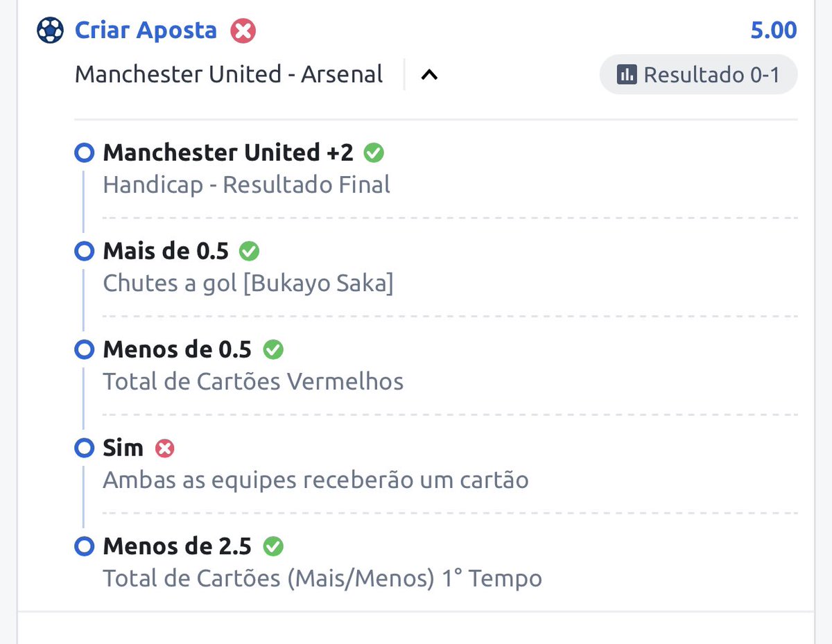Click the soccer ball icon beside Criar Aposta
The height and width of the screenshot is (644, 832).
coord(50,31)
